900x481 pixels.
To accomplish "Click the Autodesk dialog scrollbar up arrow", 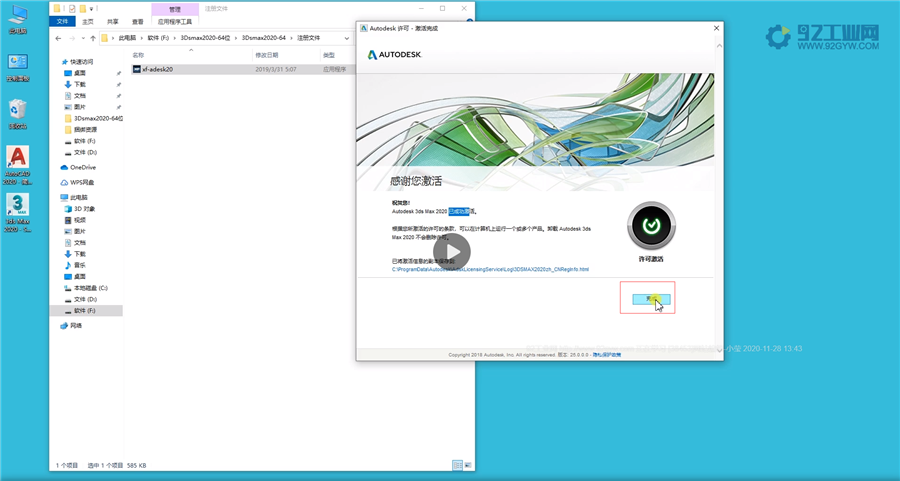I will (x=719, y=46).
